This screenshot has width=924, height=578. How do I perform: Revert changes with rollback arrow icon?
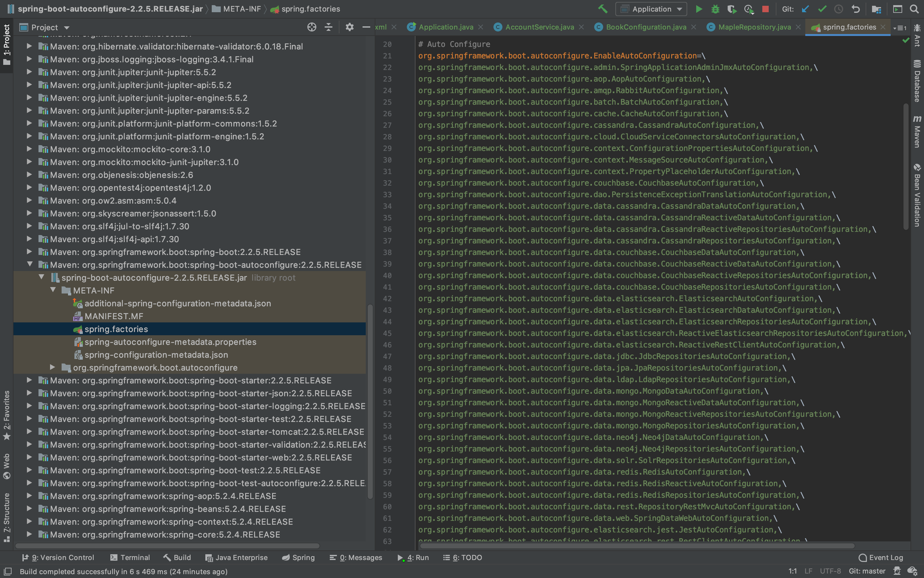[855, 9]
